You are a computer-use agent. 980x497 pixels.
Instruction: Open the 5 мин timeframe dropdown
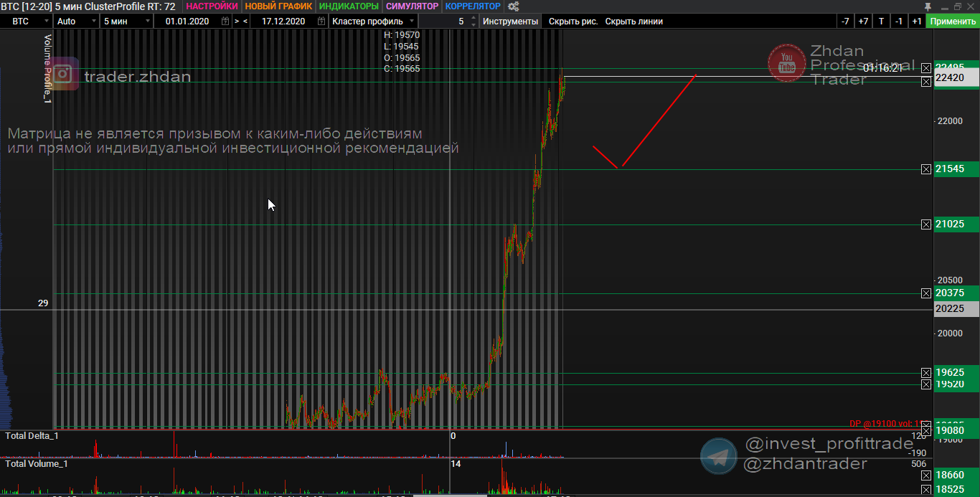tap(126, 22)
